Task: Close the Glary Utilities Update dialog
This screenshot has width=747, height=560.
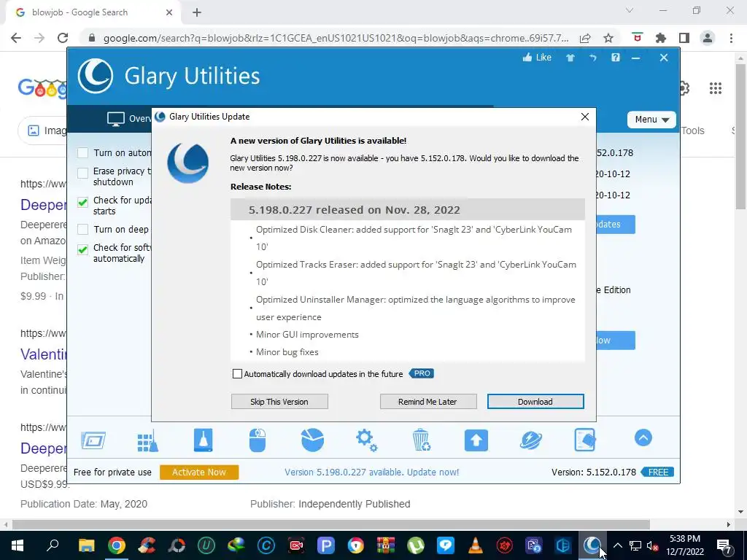Action: click(x=585, y=117)
